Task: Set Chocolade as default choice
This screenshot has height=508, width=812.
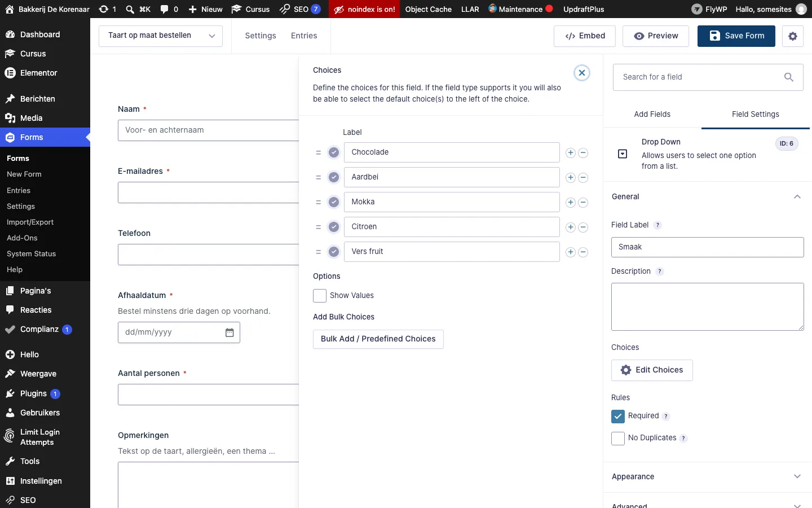Action: (x=334, y=152)
